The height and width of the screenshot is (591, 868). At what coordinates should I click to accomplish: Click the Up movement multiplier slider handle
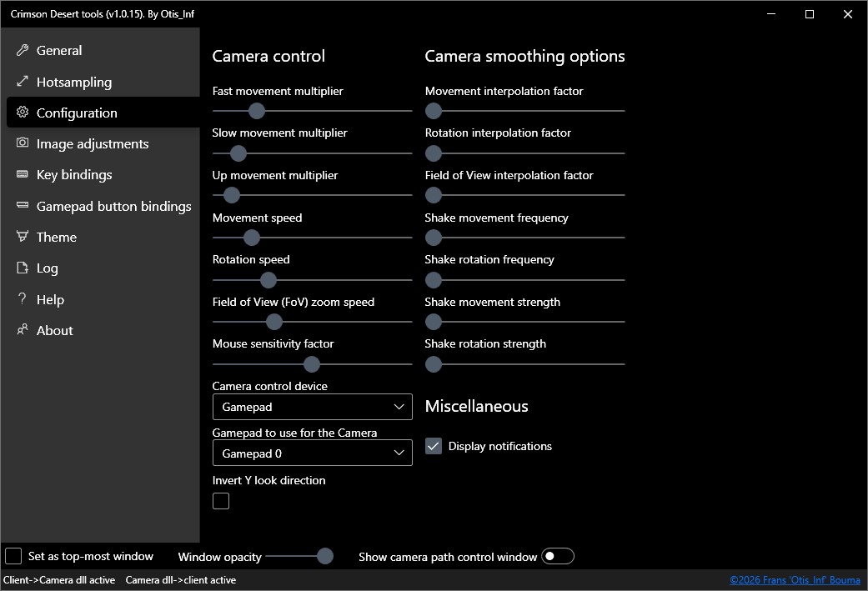point(232,195)
